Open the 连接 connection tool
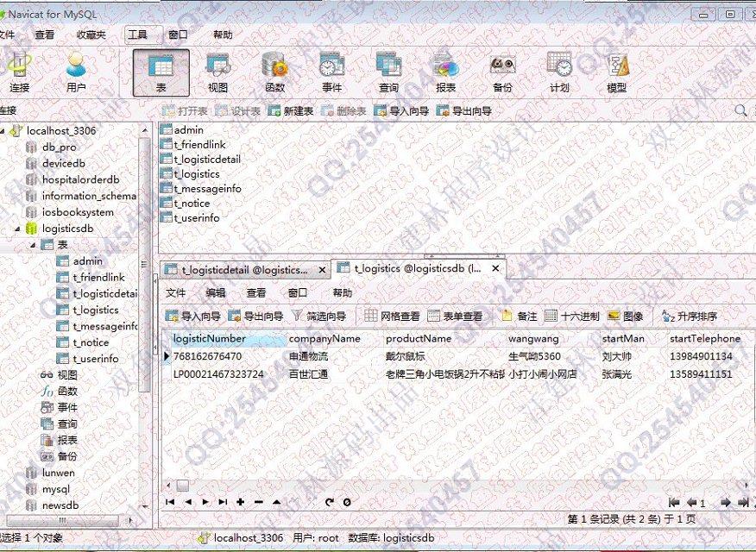The image size is (756, 552). 19,72
